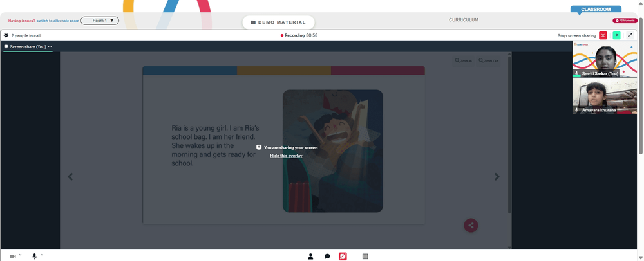Go to the previous slide arrow
This screenshot has width=644, height=261.
pyautogui.click(x=70, y=177)
